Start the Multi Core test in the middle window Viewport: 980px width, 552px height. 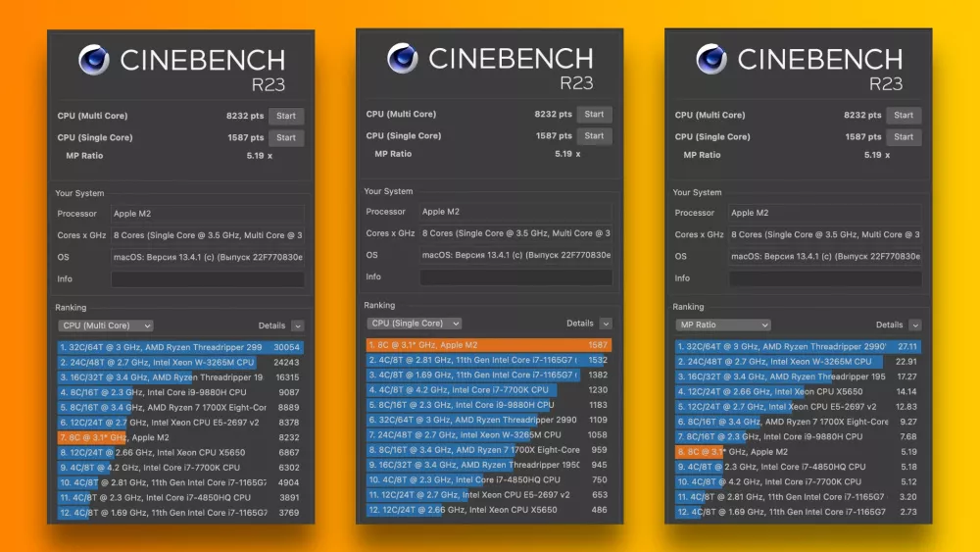coord(595,114)
